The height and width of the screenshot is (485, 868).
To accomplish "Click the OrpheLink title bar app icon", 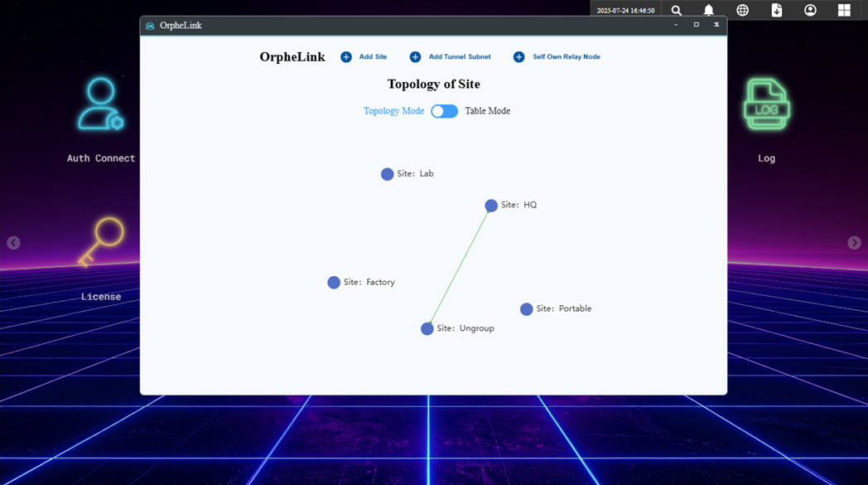I will tap(150, 26).
